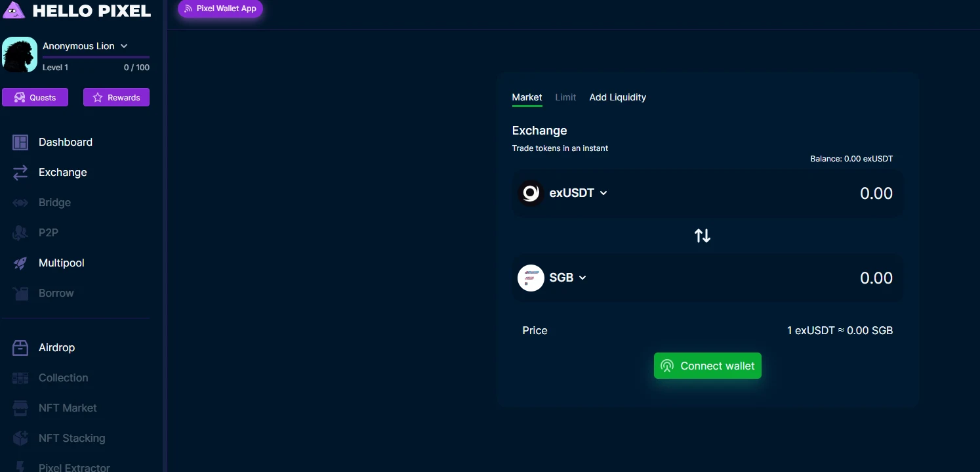Image resolution: width=980 pixels, height=472 pixels.
Task: Select the P2P sidebar item
Action: pos(49,232)
